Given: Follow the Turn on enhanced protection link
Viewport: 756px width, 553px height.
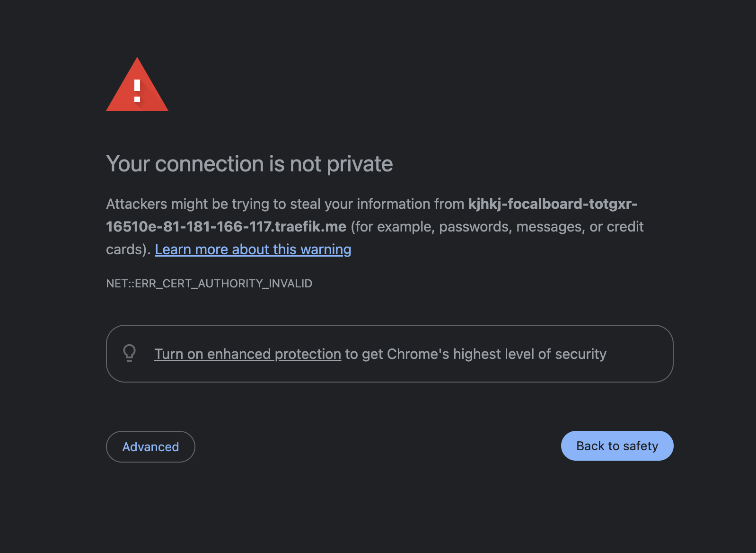Looking at the screenshot, I should click(247, 354).
